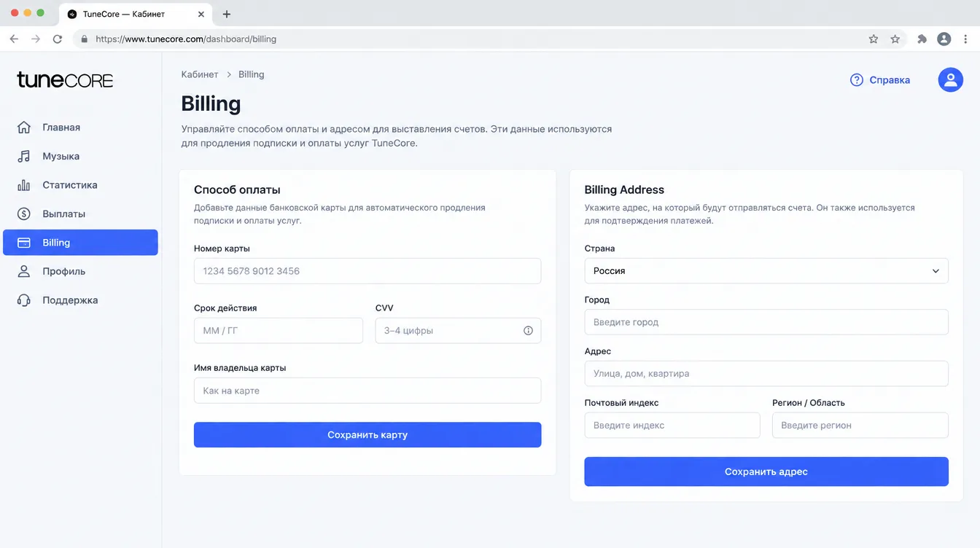This screenshot has width=980, height=548.
Task: Click the Поддержка headset icon
Action: coord(24,300)
